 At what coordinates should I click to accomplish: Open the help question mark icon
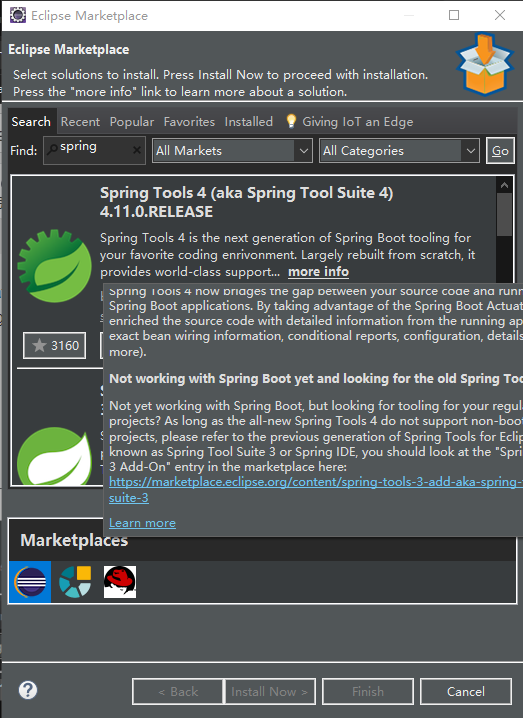coord(28,690)
